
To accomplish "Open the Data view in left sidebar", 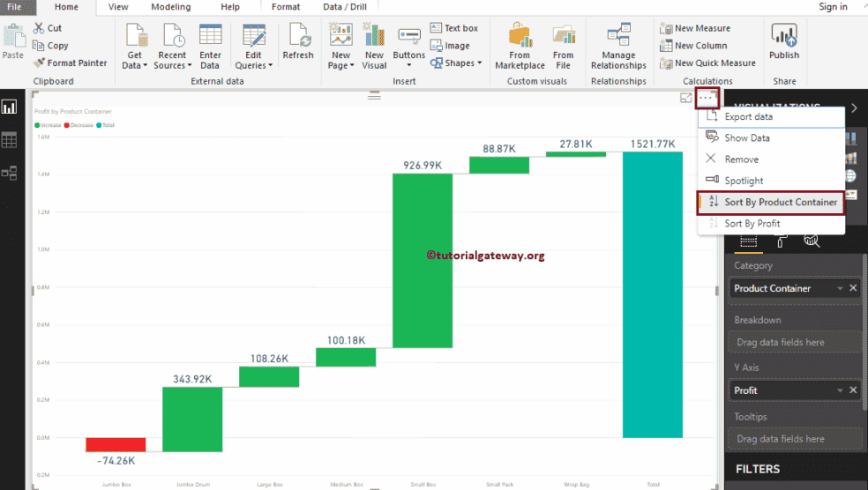I will 10,140.
